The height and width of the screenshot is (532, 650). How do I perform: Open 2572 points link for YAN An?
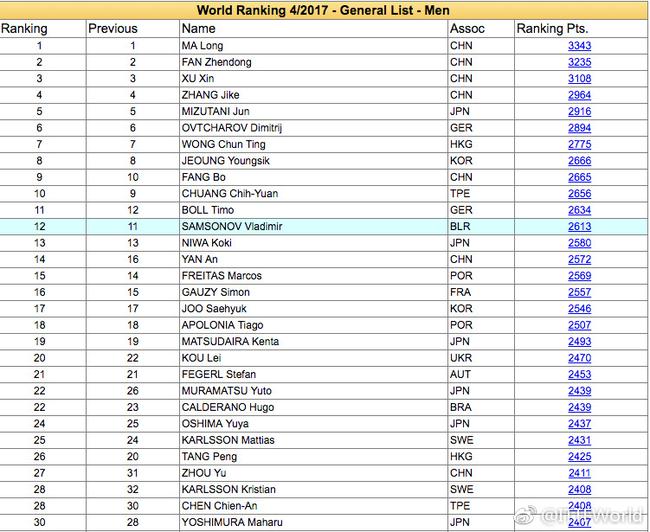click(579, 259)
